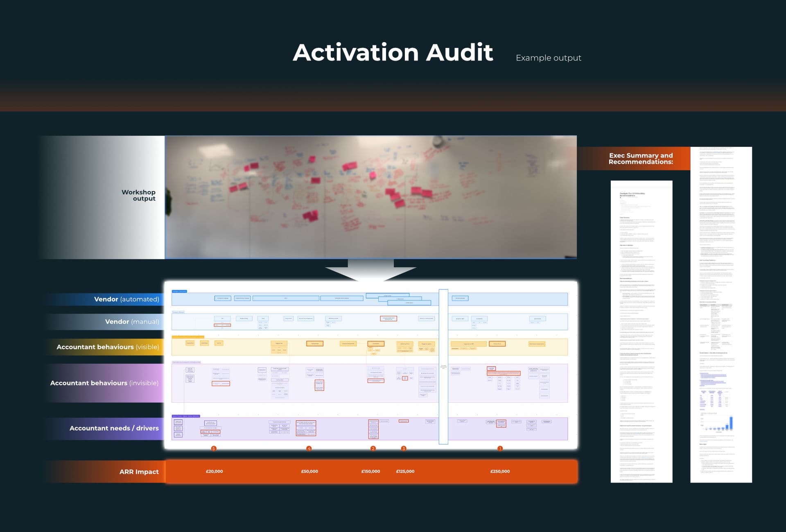Select 'Accountant behaviours (visible)' label
786x532 pixels.
click(x=108, y=347)
